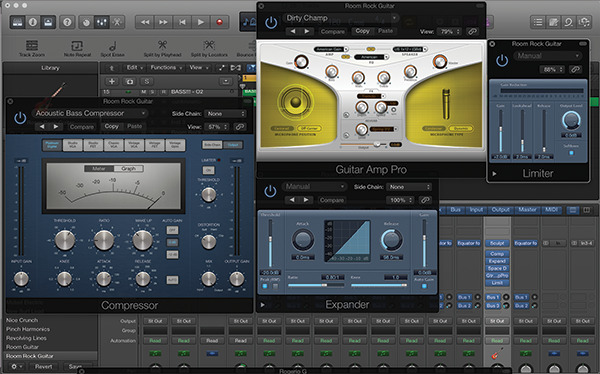The width and height of the screenshot is (600, 374).
Task: Click Copy in the Guitar Amp Pro window
Action: coord(362,31)
